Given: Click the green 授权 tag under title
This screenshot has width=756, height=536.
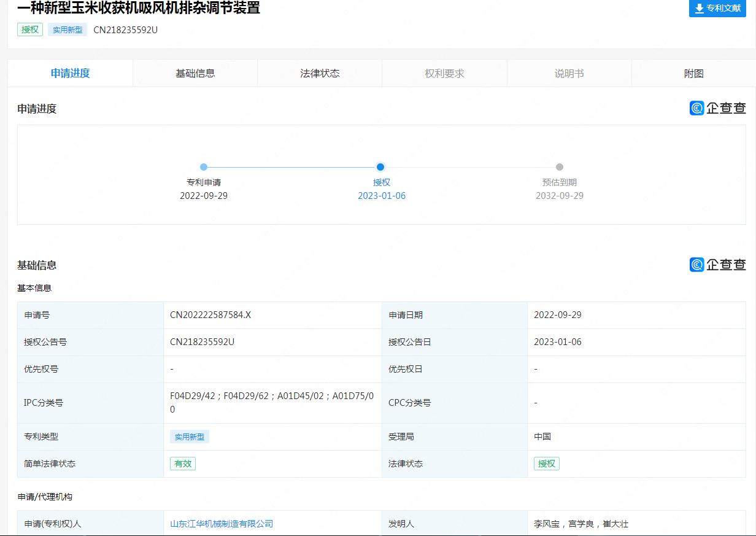Looking at the screenshot, I should 30,29.
